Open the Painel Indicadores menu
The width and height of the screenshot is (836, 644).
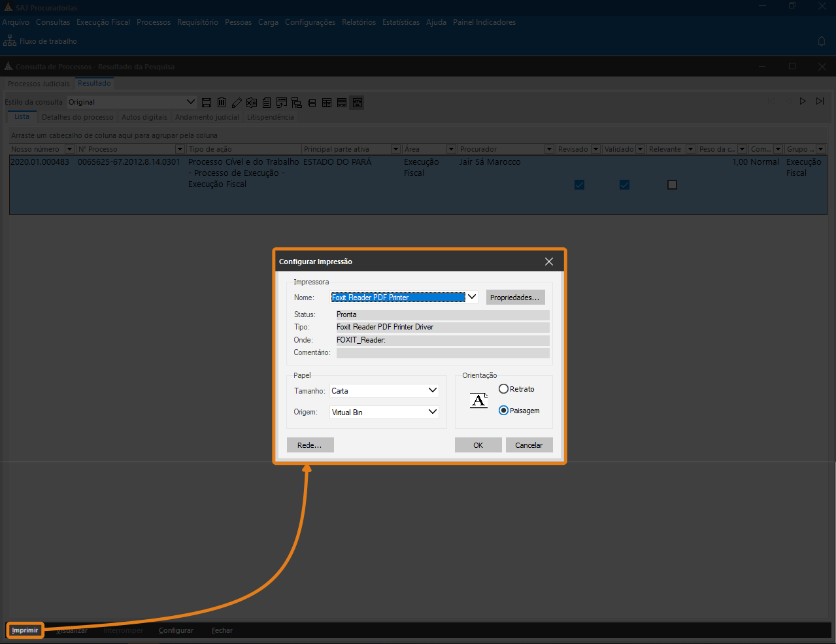tap(484, 22)
